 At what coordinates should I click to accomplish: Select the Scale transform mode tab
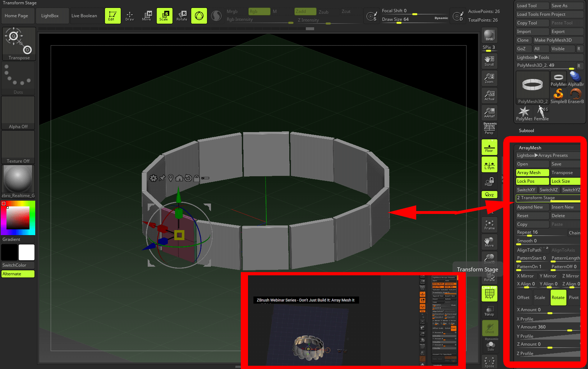(x=541, y=298)
